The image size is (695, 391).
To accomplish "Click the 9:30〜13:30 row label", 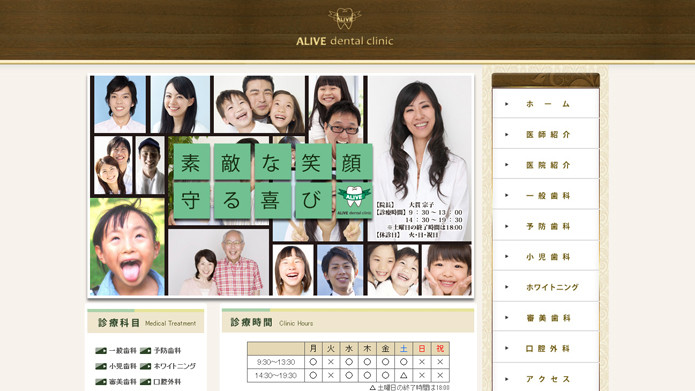I will click(x=276, y=362).
